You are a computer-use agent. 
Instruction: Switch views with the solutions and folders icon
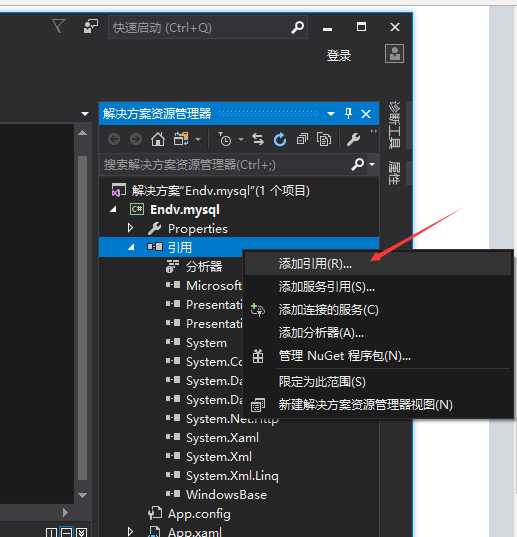click(181, 139)
